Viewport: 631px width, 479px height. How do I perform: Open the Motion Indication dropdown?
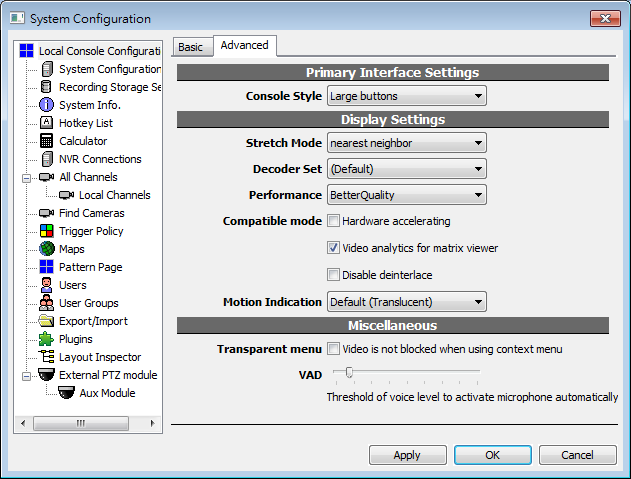pos(407,302)
